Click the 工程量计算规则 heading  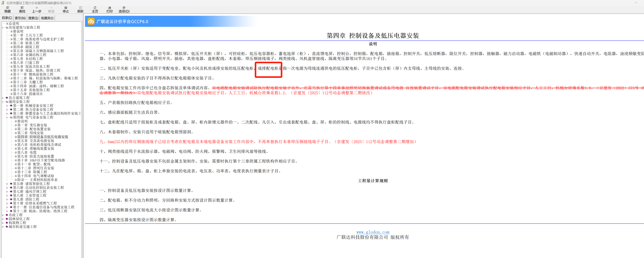[x=373, y=181]
